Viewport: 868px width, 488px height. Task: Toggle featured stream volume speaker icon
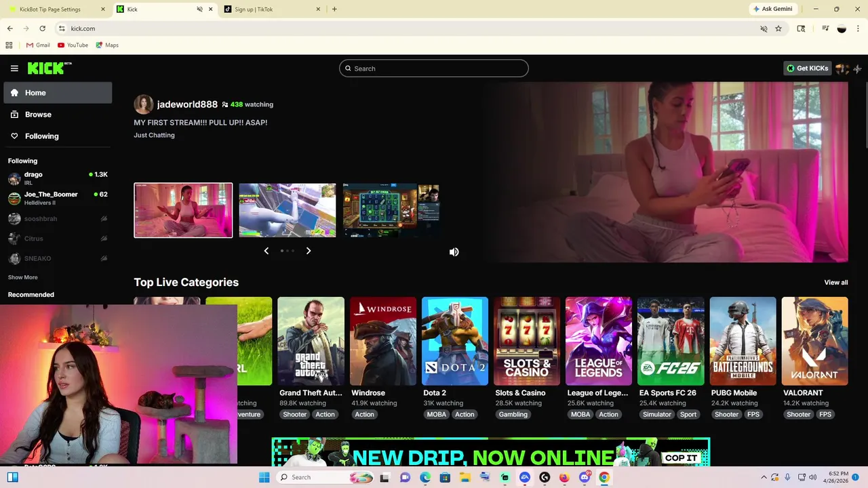tap(454, 251)
